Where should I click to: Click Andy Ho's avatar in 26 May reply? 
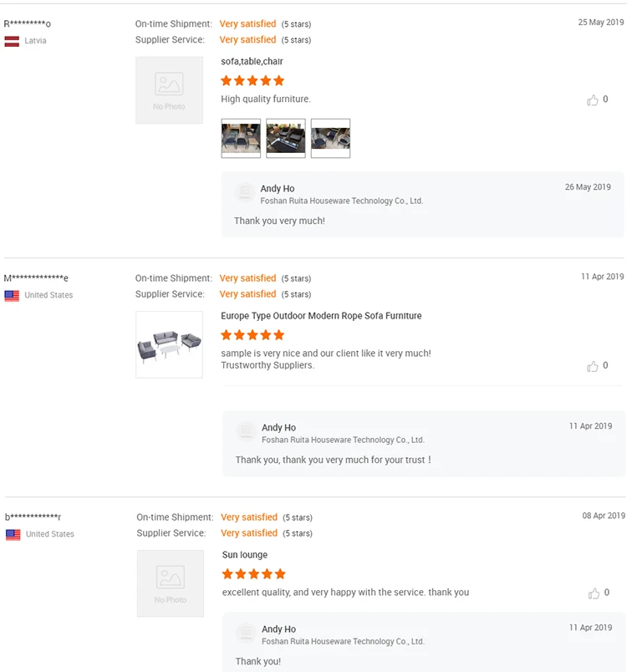[x=245, y=193]
